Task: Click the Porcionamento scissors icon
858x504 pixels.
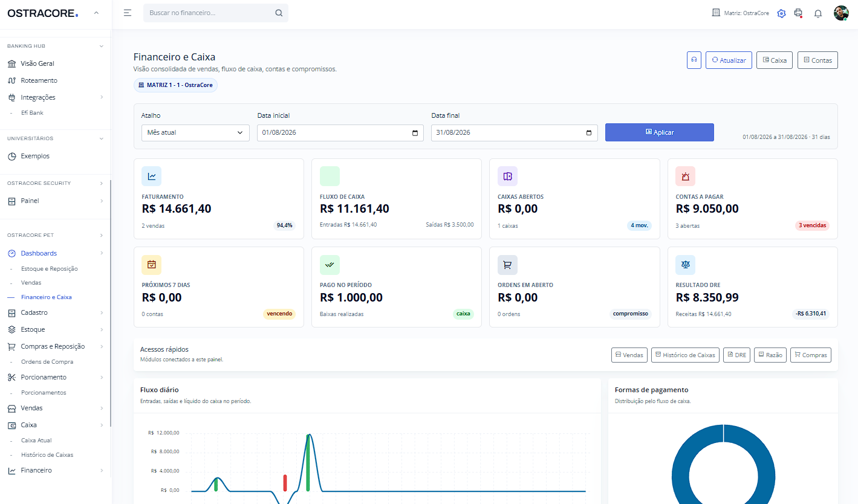Action: pos(11,377)
